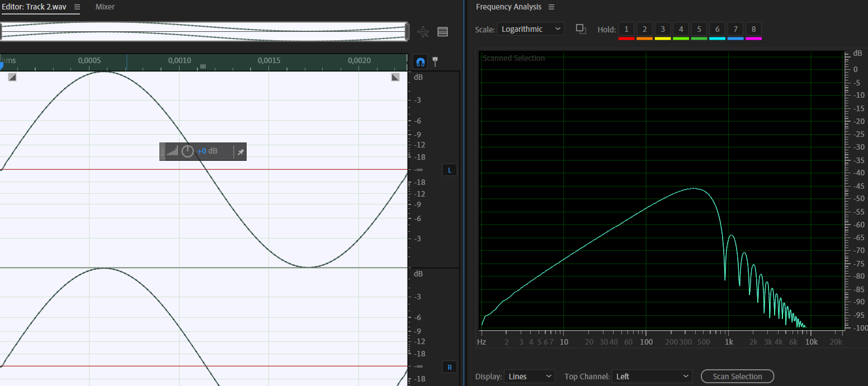Click the link icon next to Scale
Viewport: 868px width, 386px height.
tap(581, 29)
